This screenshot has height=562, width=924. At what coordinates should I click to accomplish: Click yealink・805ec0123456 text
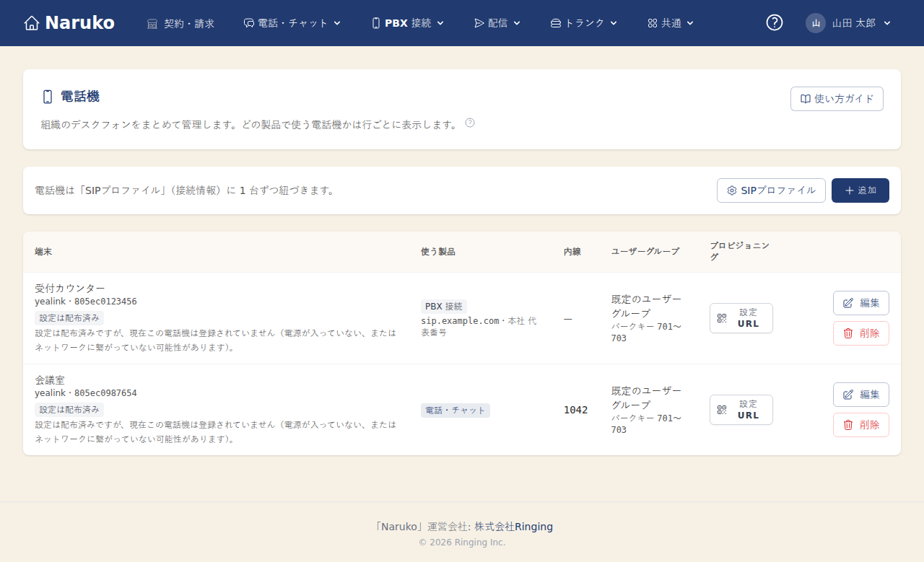point(86,302)
